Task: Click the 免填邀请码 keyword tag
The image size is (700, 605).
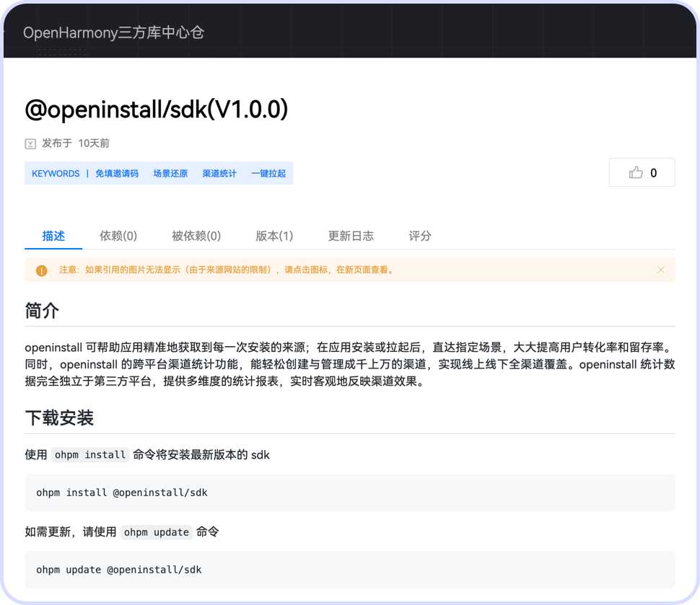Action: tap(117, 174)
